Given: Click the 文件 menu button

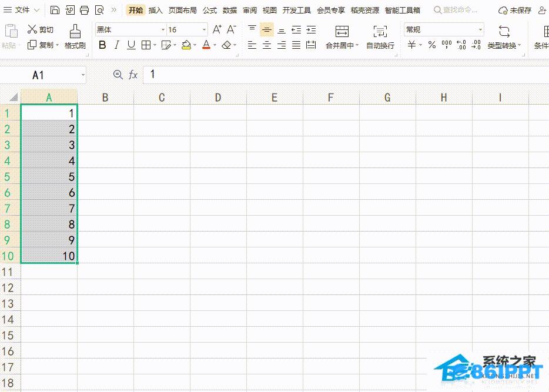Looking at the screenshot, I should click(17, 10).
